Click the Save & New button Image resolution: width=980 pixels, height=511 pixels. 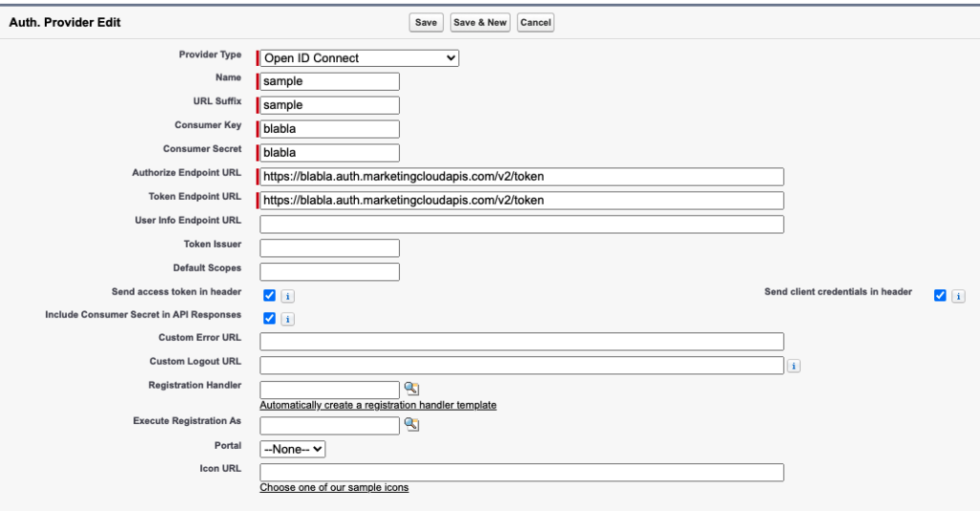pyautogui.click(x=479, y=23)
